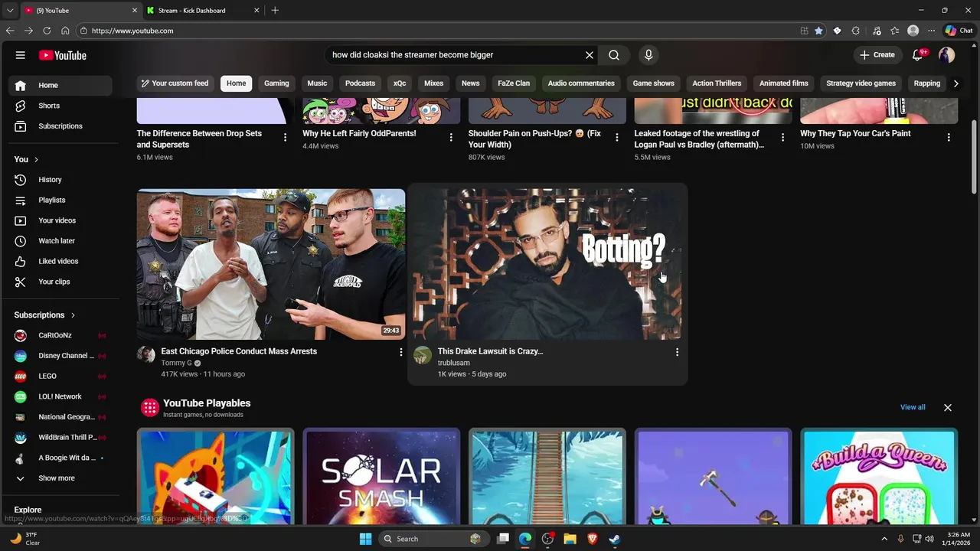Open the YouTube hamburger guide menu
This screenshot has height=551, width=980.
click(x=21, y=55)
